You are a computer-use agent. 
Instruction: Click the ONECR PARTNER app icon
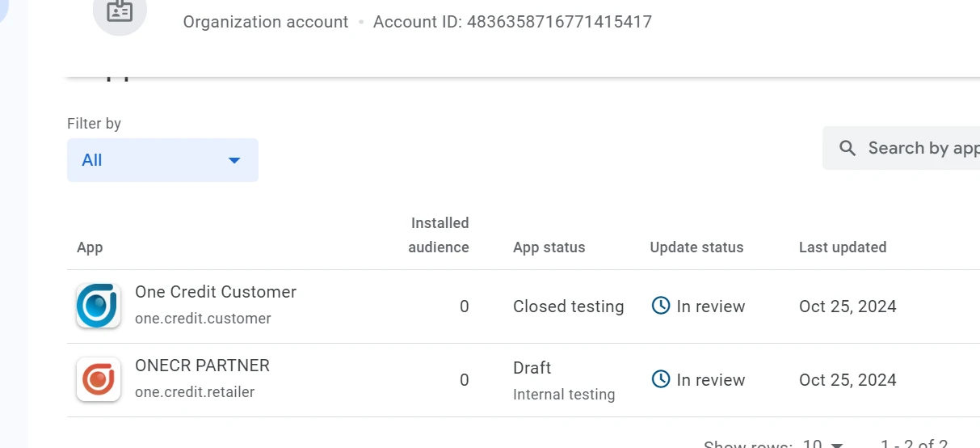coord(99,379)
